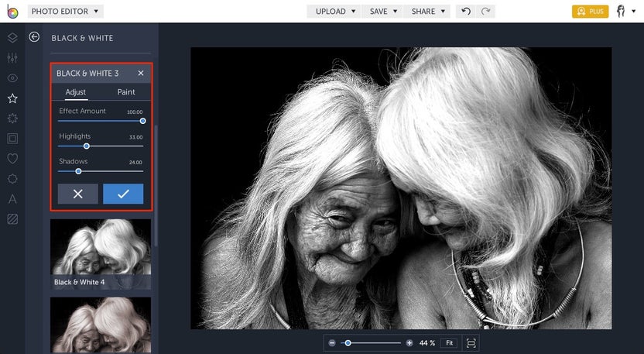This screenshot has height=354, width=644.
Task: Select the Effects star icon
Action: [12, 98]
